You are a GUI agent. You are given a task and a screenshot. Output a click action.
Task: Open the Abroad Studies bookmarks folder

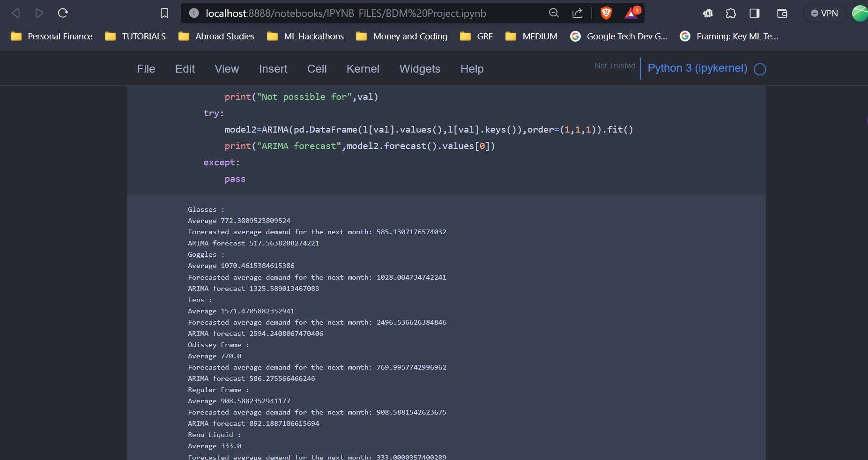216,36
